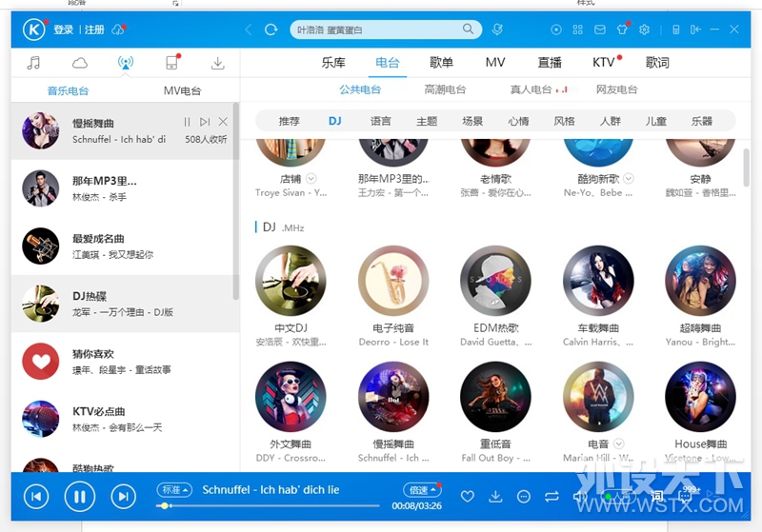Play the 车载舞曲 station
Image resolution: width=762 pixels, height=532 pixels.
(598, 281)
